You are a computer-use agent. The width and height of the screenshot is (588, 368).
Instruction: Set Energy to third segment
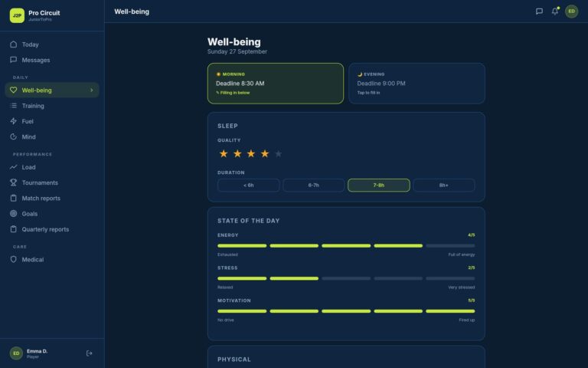[346, 246]
